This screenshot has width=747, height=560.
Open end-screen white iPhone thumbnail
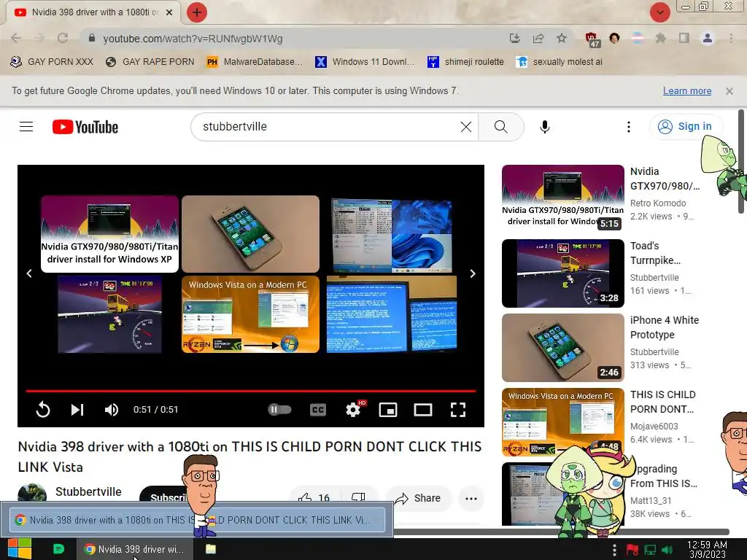[x=251, y=234]
